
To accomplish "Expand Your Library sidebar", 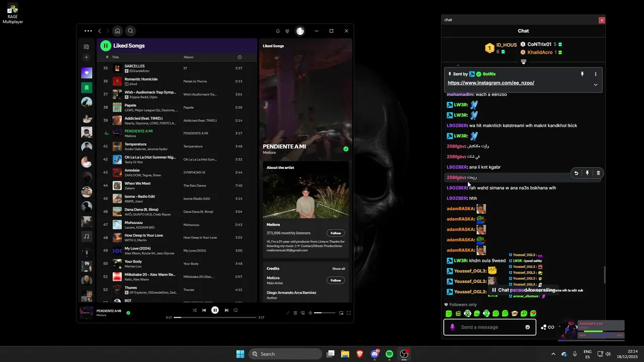I will 87,46.
